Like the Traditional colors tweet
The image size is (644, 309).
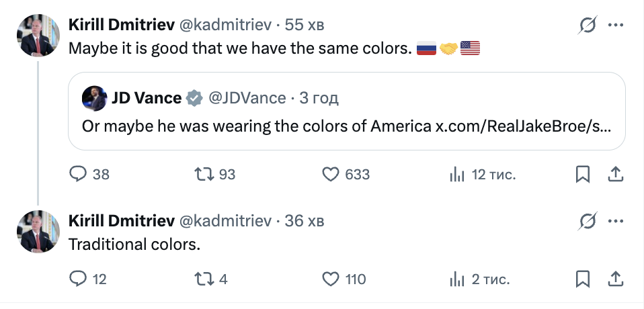pos(330,278)
